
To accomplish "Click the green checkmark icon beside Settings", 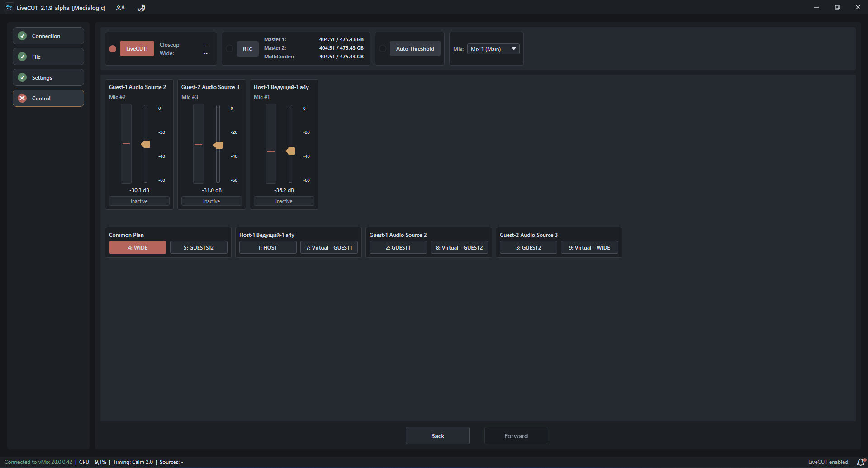I will [x=22, y=77].
